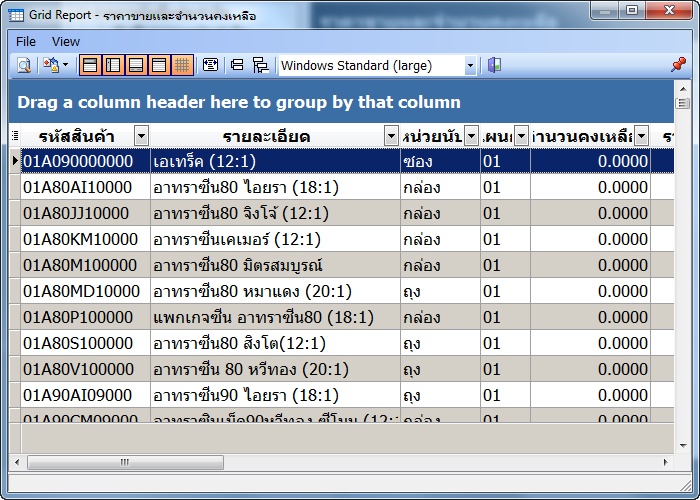Viewport: 700px width, 500px height.
Task: Toggle grid lines display icon
Action: 182,66
